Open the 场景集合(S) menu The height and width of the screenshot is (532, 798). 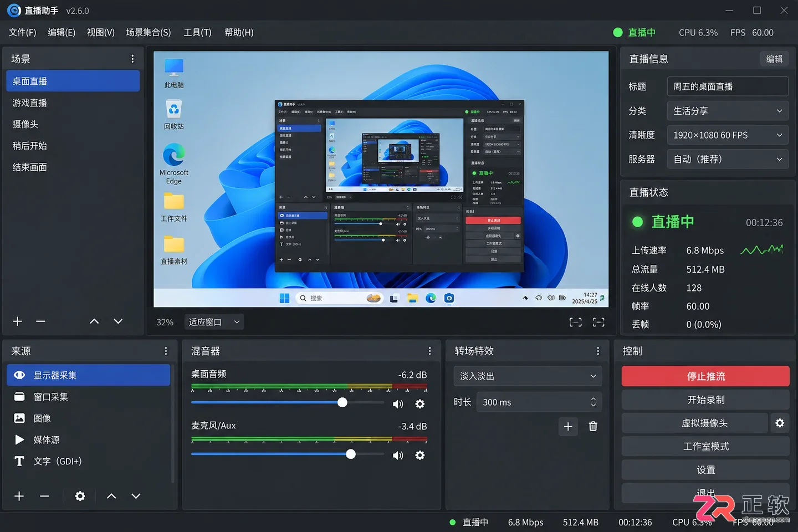[x=149, y=33]
